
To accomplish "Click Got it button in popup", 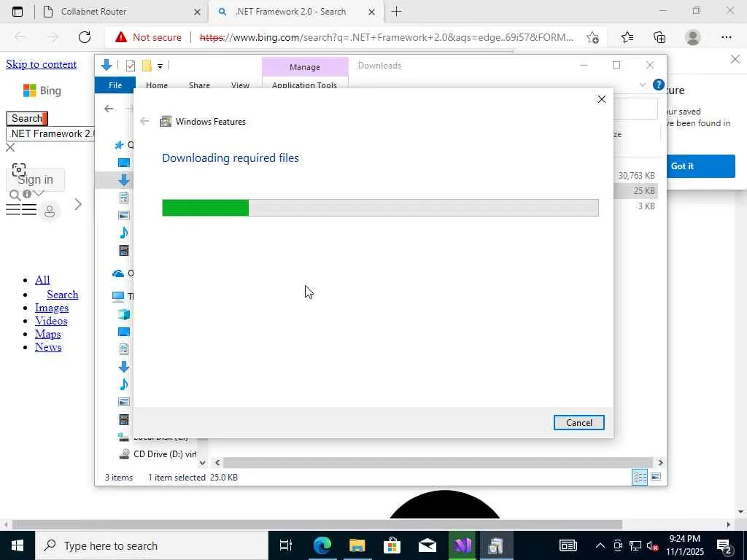I will tap(701, 166).
